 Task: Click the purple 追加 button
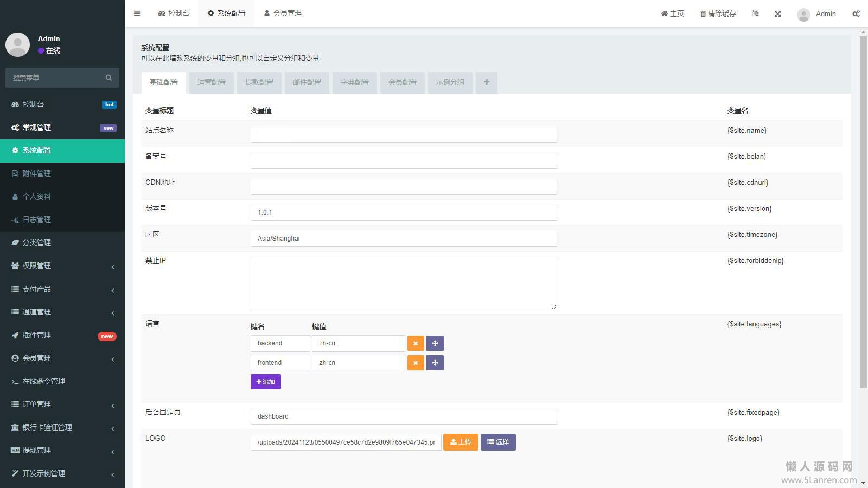[x=265, y=382]
